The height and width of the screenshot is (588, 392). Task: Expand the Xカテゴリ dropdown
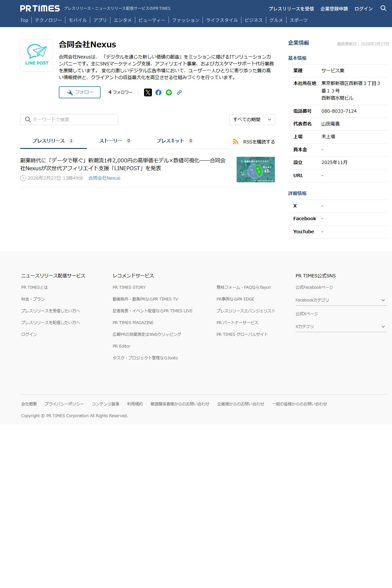click(x=341, y=326)
